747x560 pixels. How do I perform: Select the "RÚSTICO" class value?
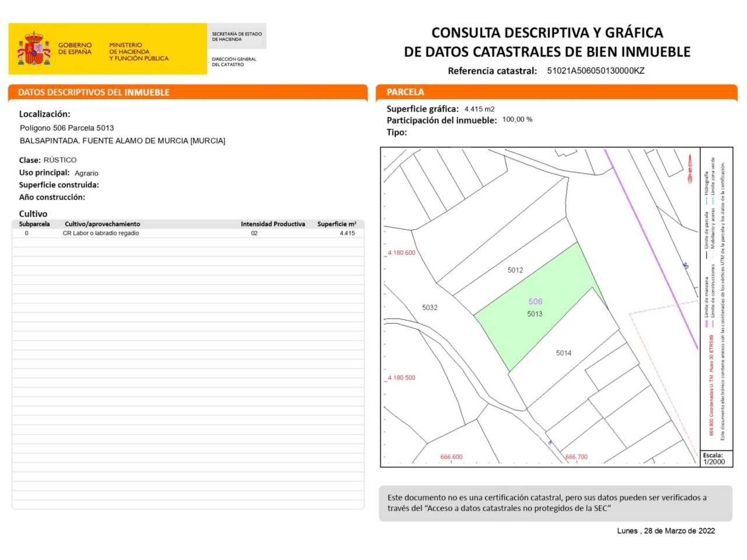(x=60, y=160)
